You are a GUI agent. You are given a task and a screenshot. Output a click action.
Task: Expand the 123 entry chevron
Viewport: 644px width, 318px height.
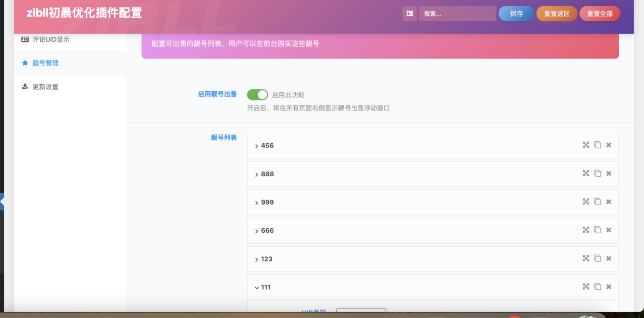pyautogui.click(x=256, y=259)
